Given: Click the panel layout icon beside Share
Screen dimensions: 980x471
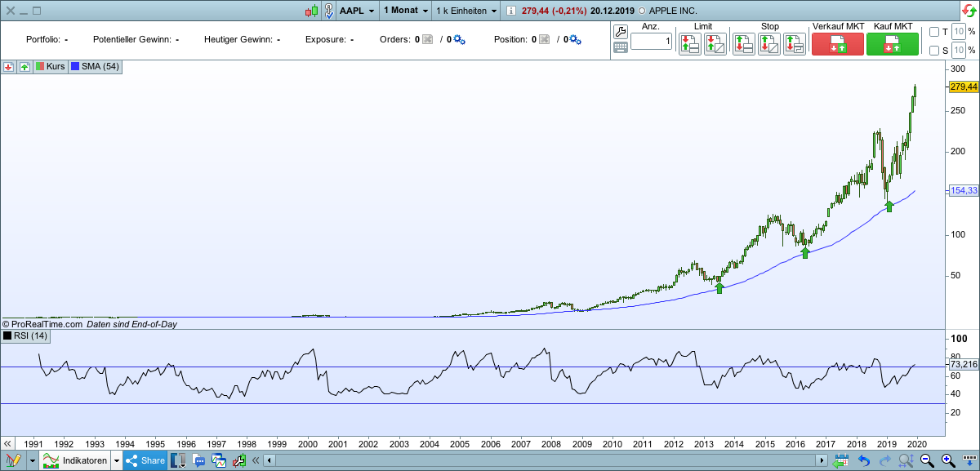Looking at the screenshot, I should coord(178,460).
